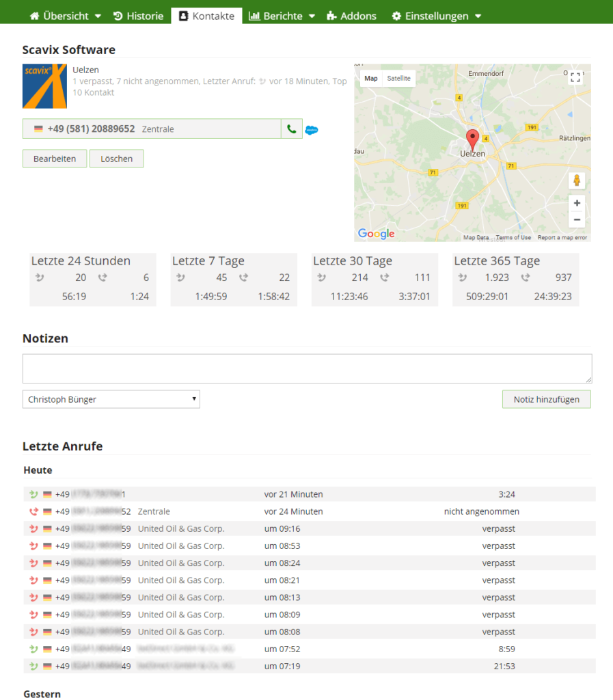Switch the map to Satellite view
Screen dimensions: 613x700
(399, 79)
